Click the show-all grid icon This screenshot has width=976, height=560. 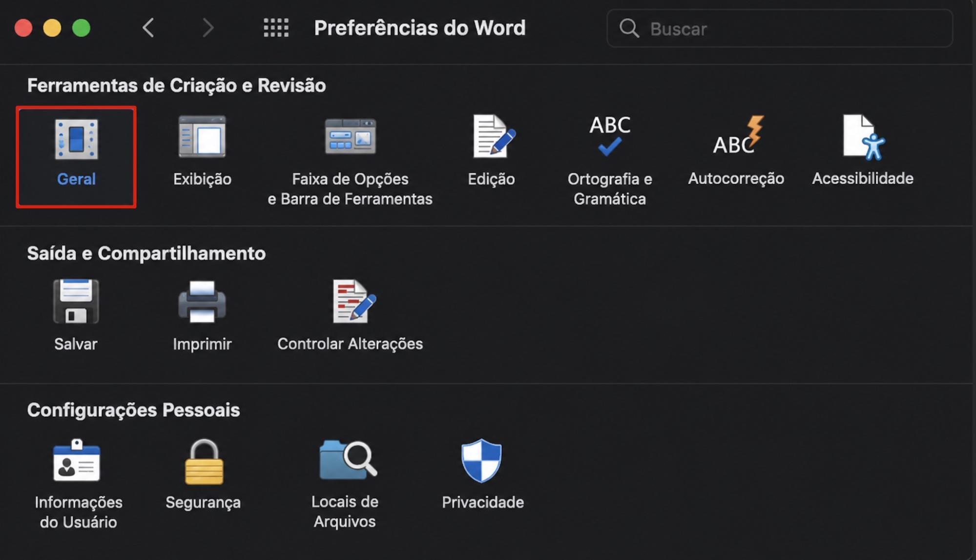276,28
